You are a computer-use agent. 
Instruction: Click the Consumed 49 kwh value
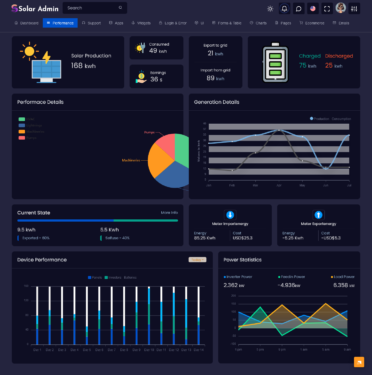tap(158, 51)
